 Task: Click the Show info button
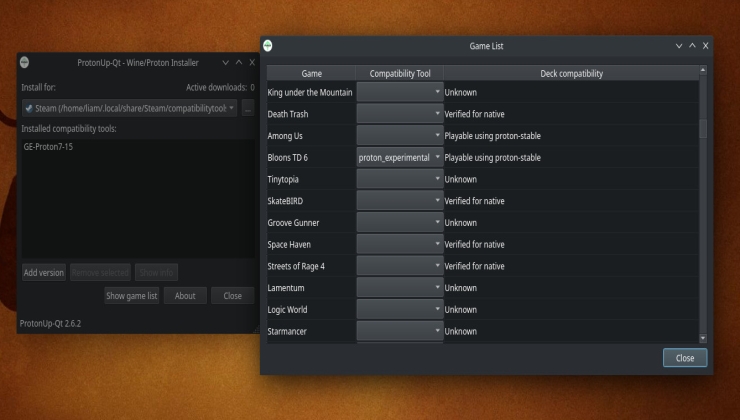pos(156,272)
